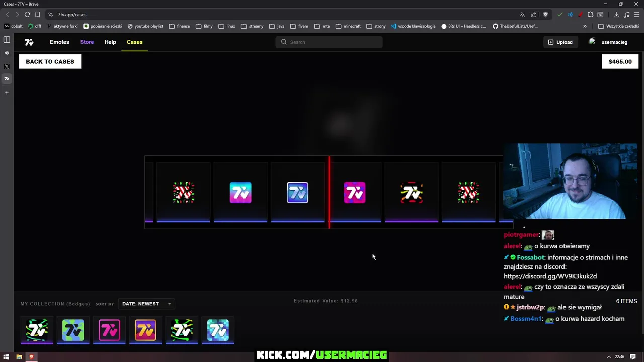
Task: Click the browser Back arrow
Action: 7,15
